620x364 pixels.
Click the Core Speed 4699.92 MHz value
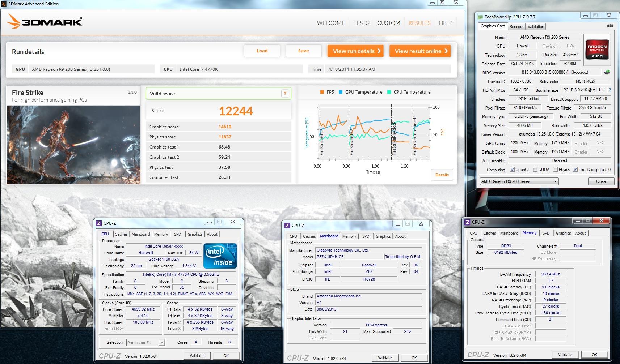coord(143,309)
